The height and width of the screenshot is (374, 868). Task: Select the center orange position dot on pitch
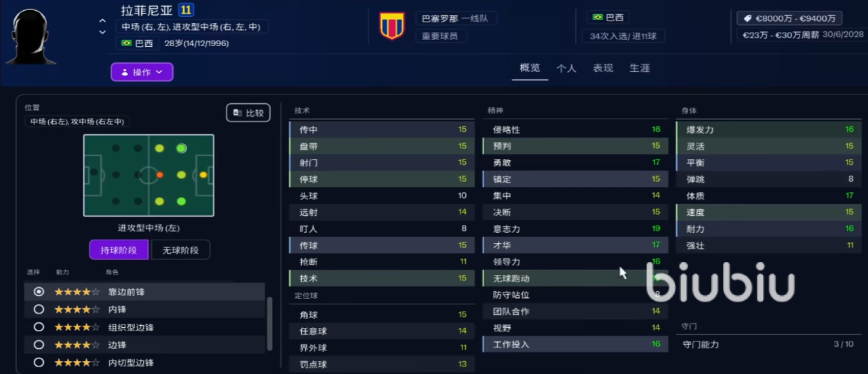click(x=159, y=175)
